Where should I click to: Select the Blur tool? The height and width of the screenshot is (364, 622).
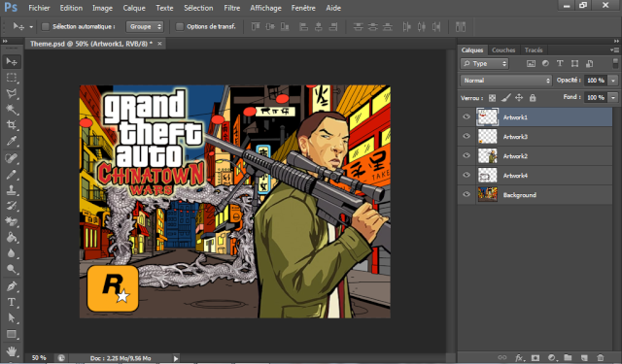(x=12, y=253)
